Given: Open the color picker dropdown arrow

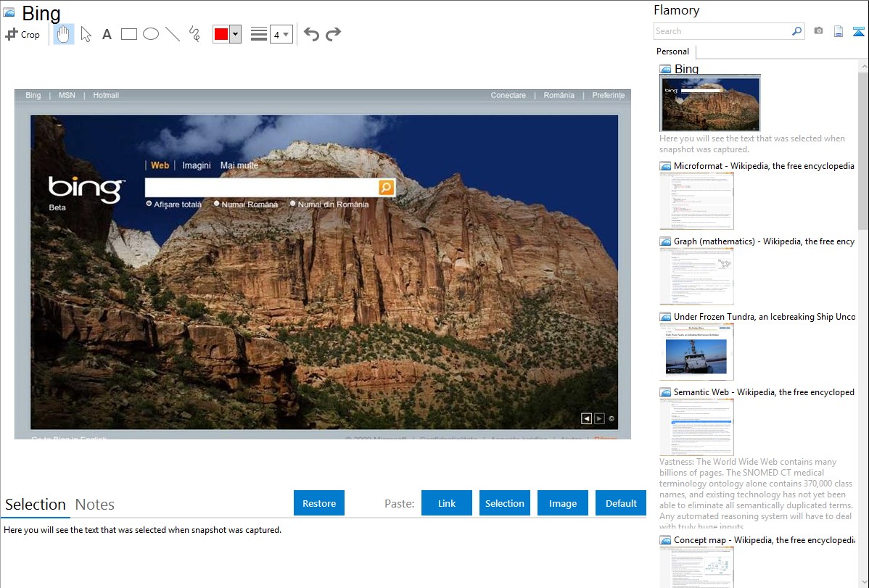Looking at the screenshot, I should click(235, 34).
